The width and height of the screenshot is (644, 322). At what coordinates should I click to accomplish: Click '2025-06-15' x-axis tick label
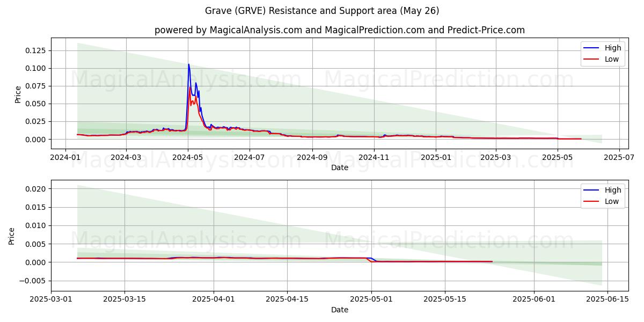tap(608, 300)
